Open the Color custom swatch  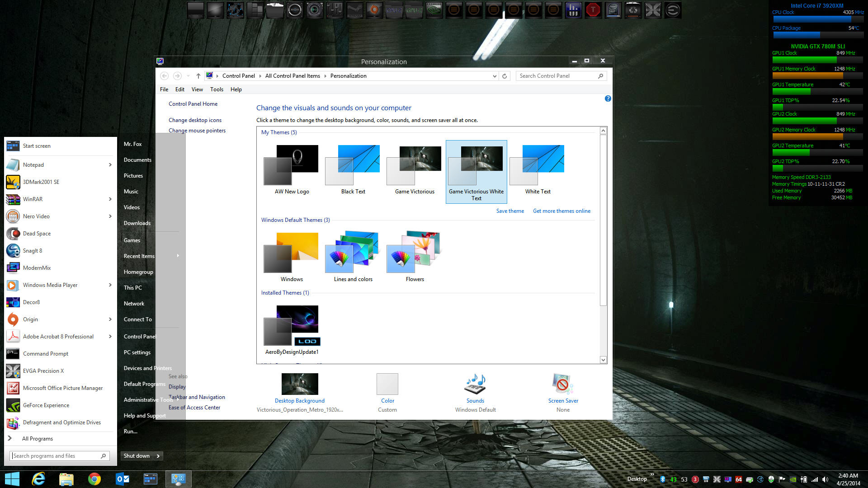387,384
